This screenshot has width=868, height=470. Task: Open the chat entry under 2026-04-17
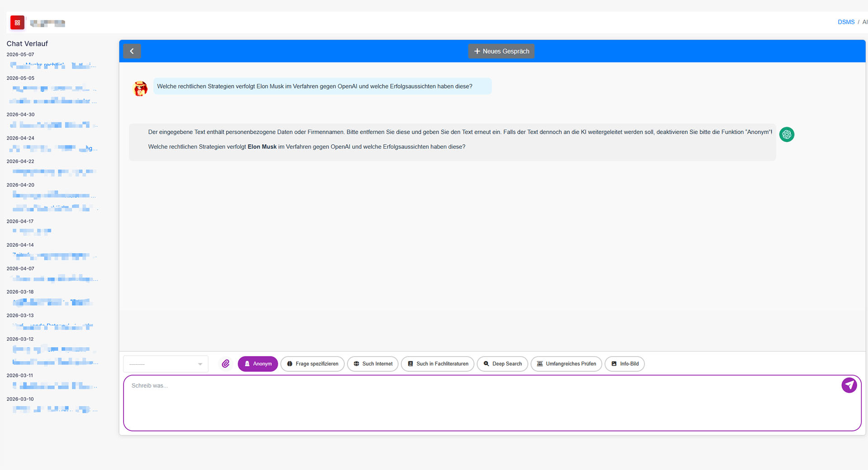pyautogui.click(x=32, y=231)
